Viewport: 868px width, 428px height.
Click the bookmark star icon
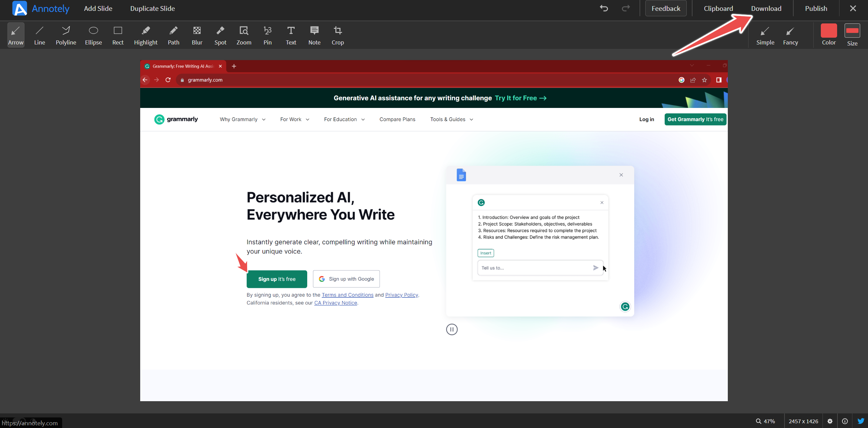coord(704,80)
